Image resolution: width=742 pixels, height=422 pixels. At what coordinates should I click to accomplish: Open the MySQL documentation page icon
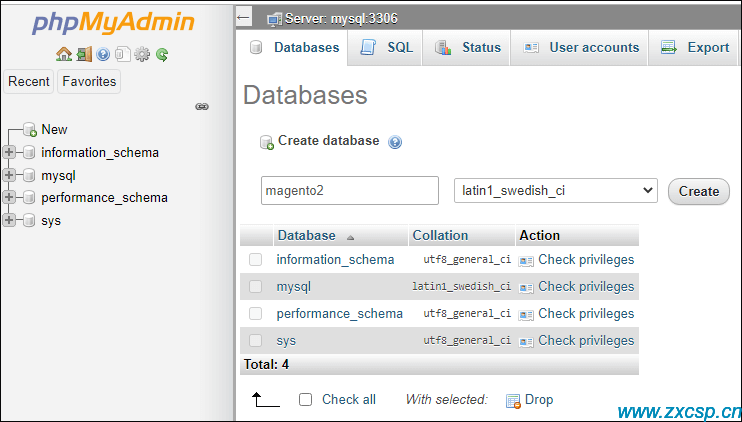pos(123,54)
